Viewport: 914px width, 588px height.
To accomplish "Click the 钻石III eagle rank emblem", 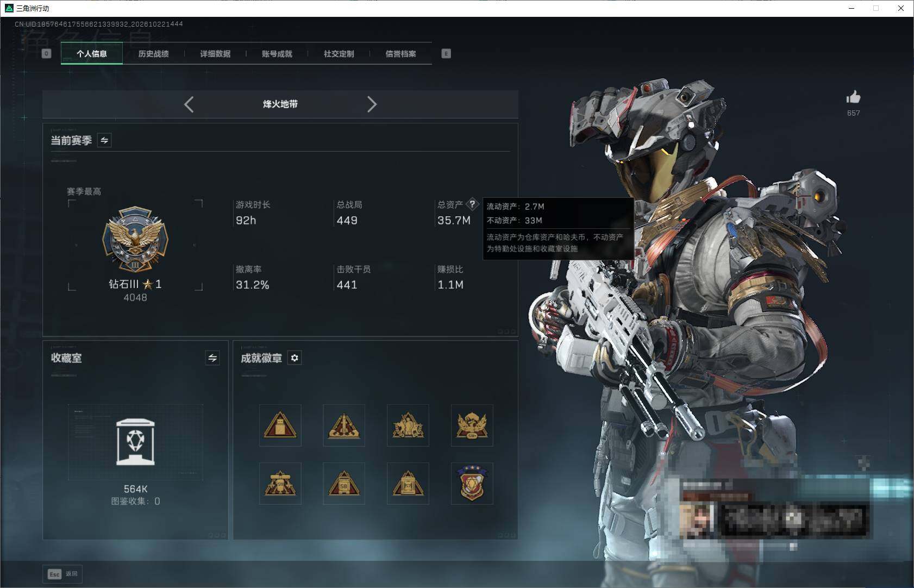I will [135, 239].
